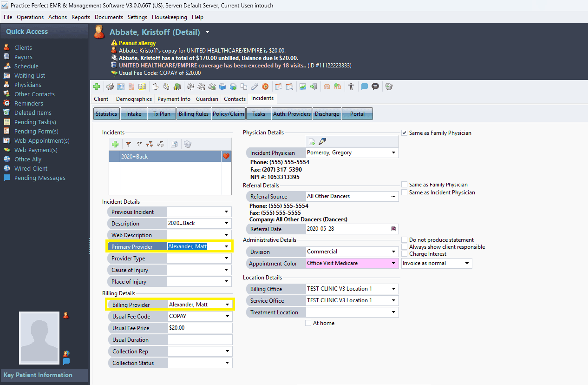Click the calendar with magnifier toolbar icon

coord(289,86)
